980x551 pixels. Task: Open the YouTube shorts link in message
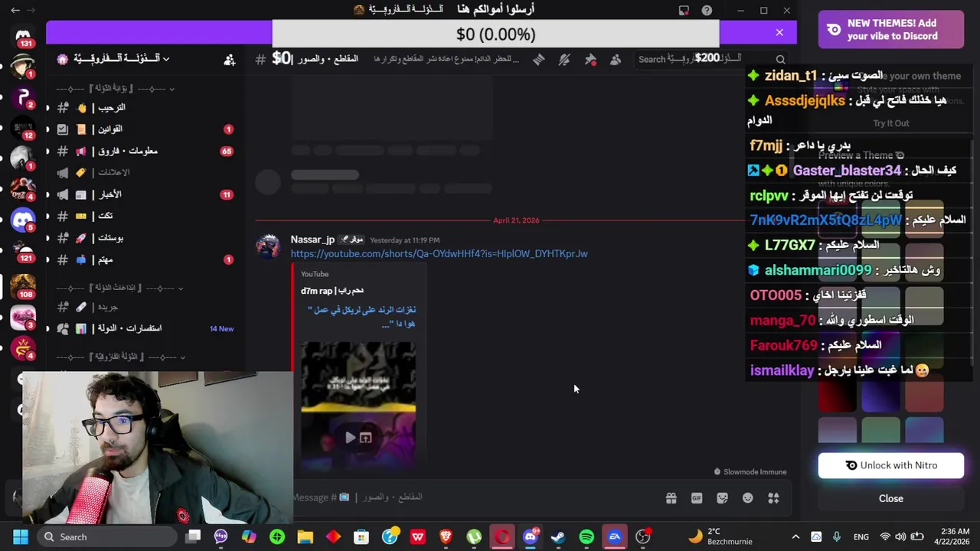tap(439, 253)
